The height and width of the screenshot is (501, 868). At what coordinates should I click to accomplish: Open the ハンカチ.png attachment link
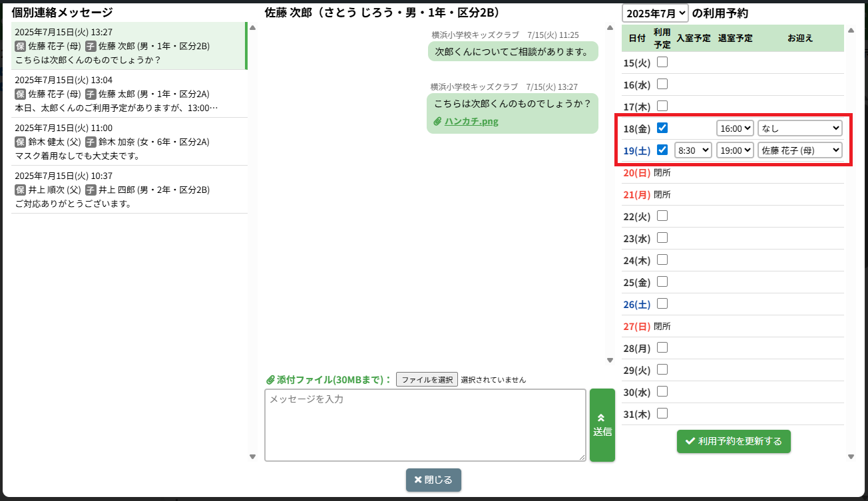(471, 122)
